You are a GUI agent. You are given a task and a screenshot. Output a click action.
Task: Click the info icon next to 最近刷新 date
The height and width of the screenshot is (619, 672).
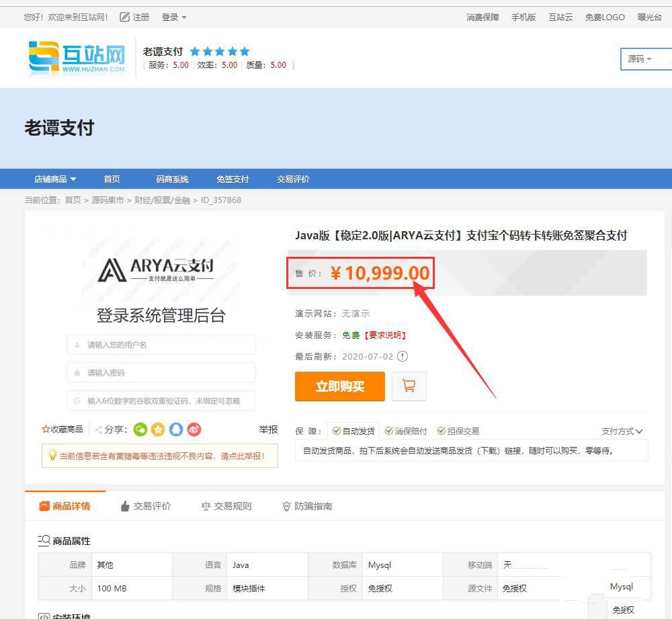[402, 357]
